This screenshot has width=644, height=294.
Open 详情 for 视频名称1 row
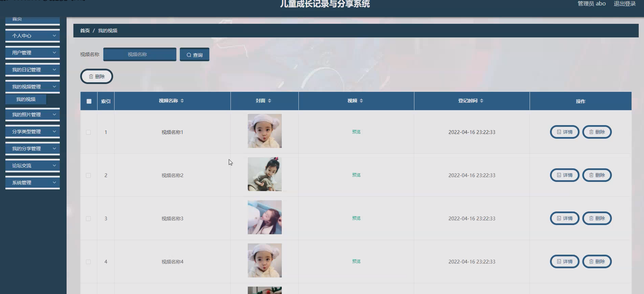[565, 132]
